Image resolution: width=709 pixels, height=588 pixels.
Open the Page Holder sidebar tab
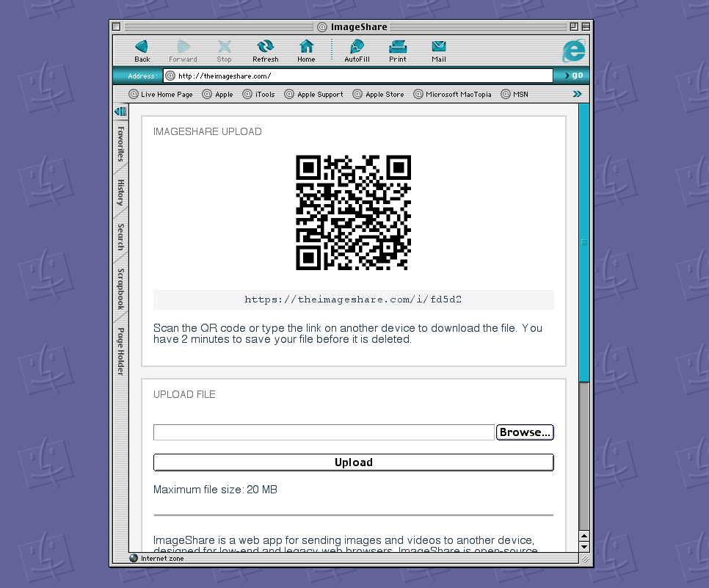tap(120, 352)
